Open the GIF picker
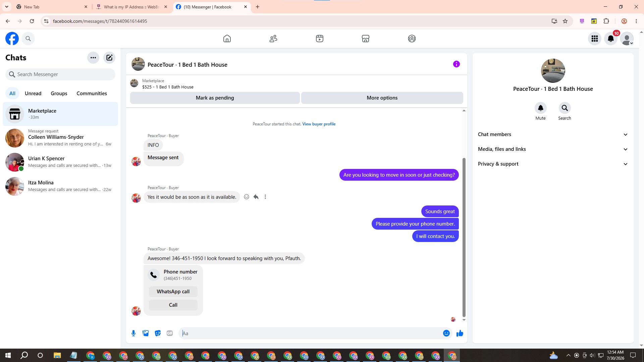 (170, 333)
